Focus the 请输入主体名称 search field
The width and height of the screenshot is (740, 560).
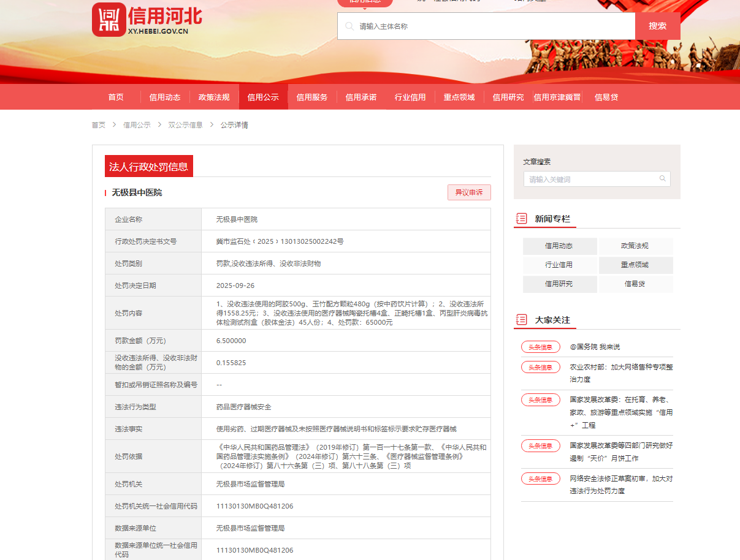490,26
